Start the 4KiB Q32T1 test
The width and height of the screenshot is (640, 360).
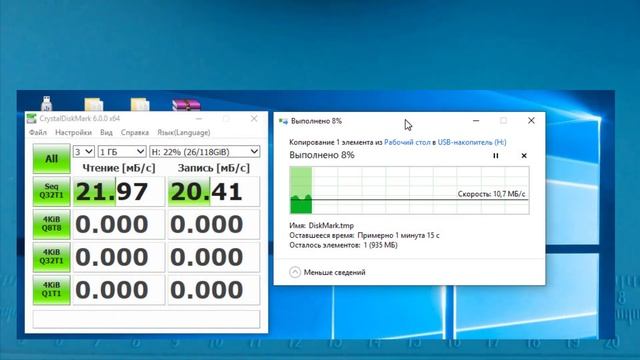coord(51,257)
